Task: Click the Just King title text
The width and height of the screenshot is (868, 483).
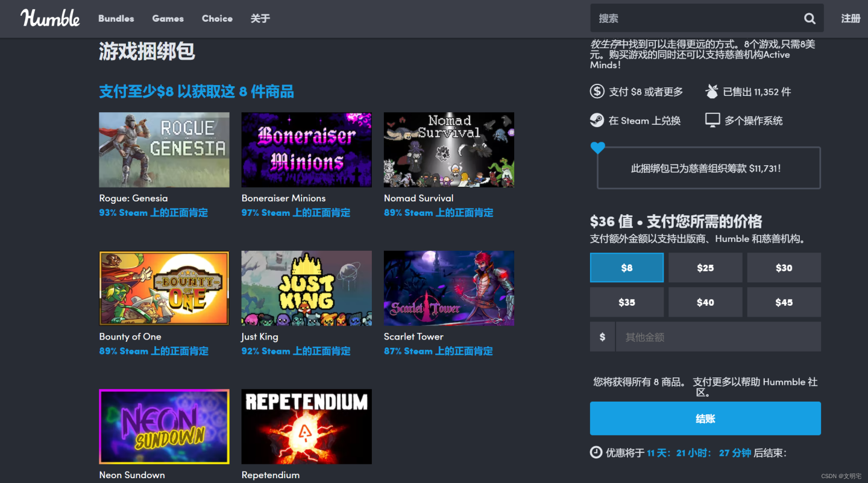Action: click(260, 336)
